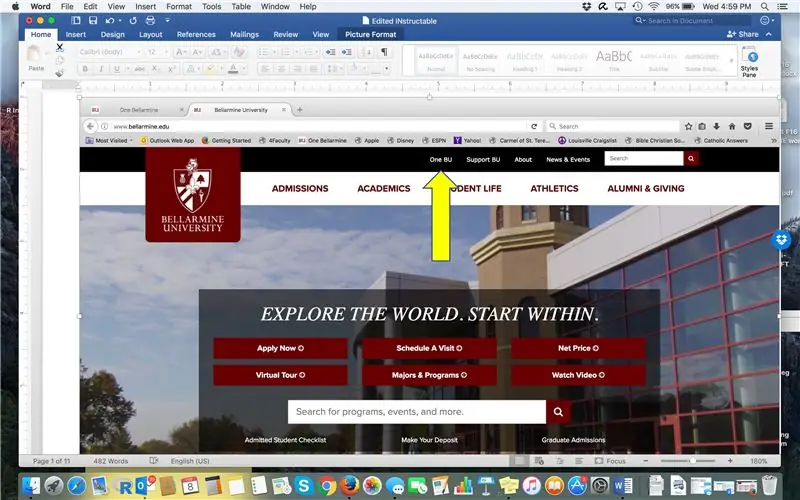Switch to the Mailings tab
The height and width of the screenshot is (500, 800).
(244, 34)
